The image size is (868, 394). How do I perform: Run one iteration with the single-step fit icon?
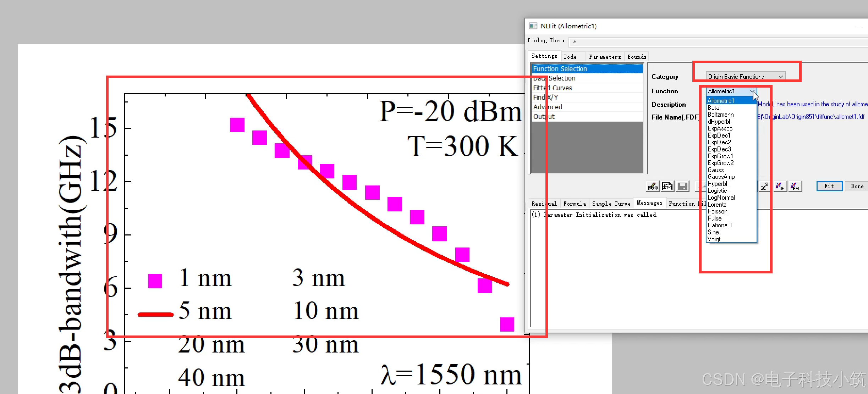pyautogui.click(x=780, y=186)
